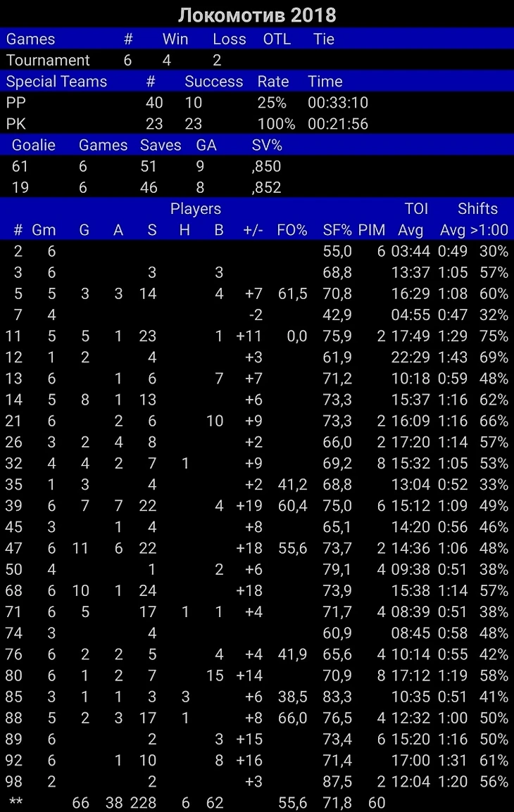
Task: Select save percentage ,850
Action: tap(266, 166)
